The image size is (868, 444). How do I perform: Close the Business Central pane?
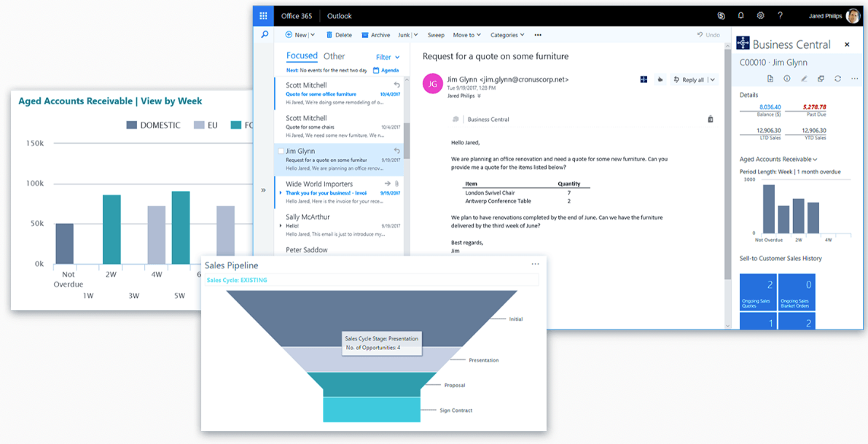click(846, 44)
